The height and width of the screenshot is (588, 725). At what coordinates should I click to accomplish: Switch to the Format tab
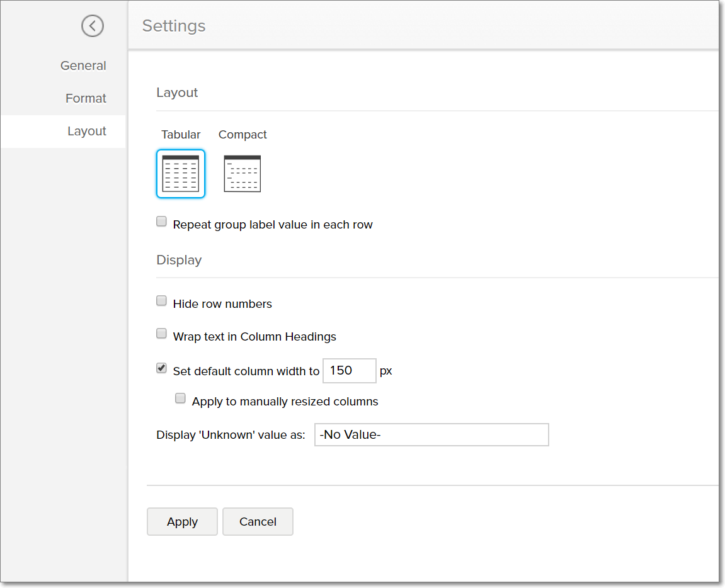pos(86,98)
